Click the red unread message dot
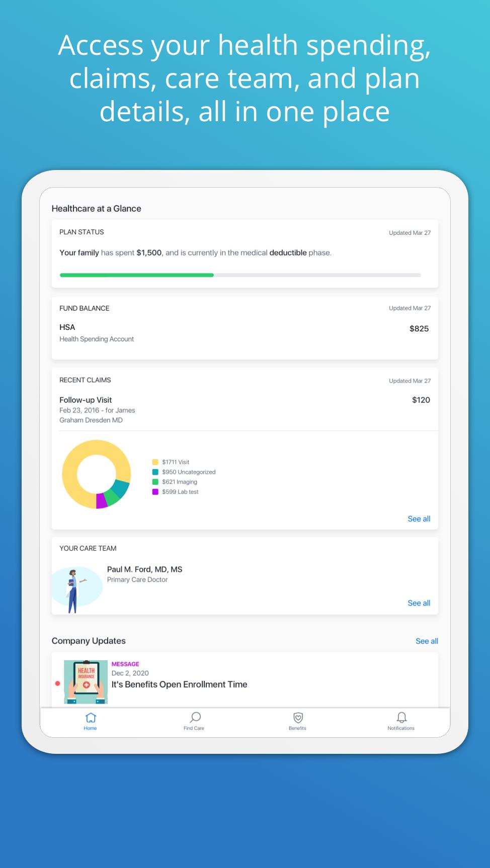The image size is (490, 868). [57, 683]
